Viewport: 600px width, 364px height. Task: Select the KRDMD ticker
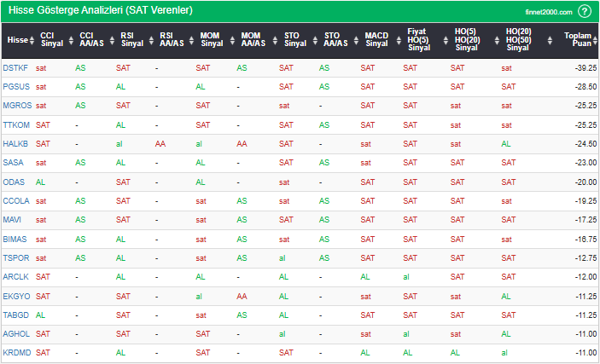tap(16, 352)
